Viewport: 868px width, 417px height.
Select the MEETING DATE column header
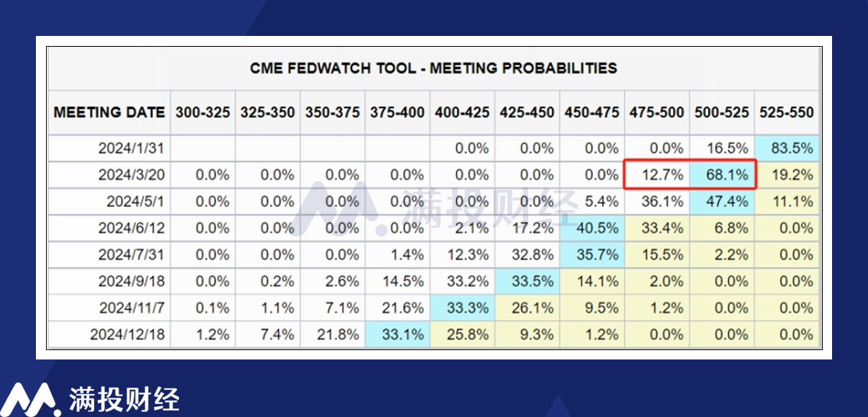109,113
